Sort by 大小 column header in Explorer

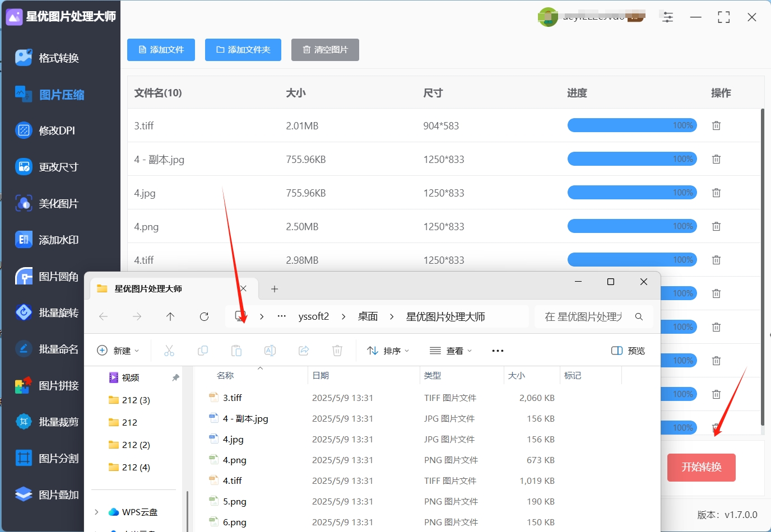coord(517,376)
